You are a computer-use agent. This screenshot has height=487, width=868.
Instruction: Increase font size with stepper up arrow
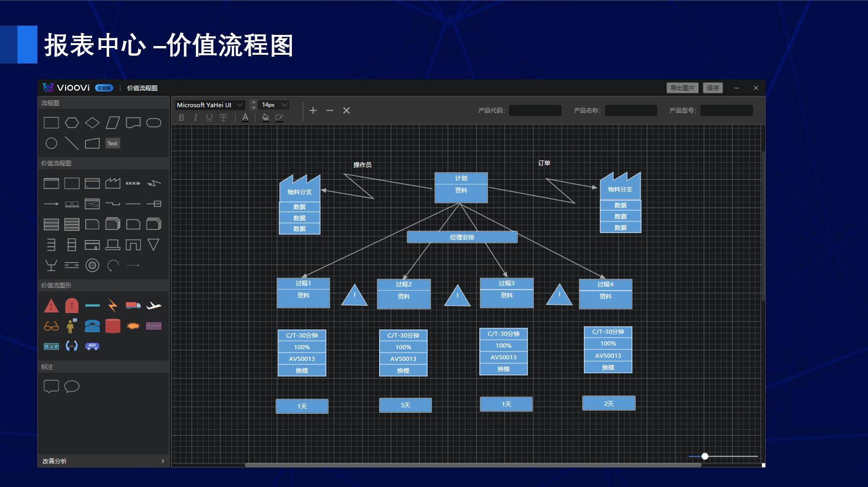coord(254,102)
